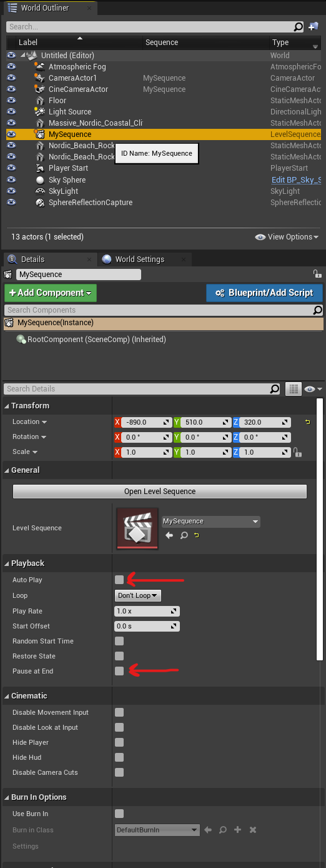The image size is (326, 868).
Task: Click the Open Level Sequence button
Action: [160, 492]
